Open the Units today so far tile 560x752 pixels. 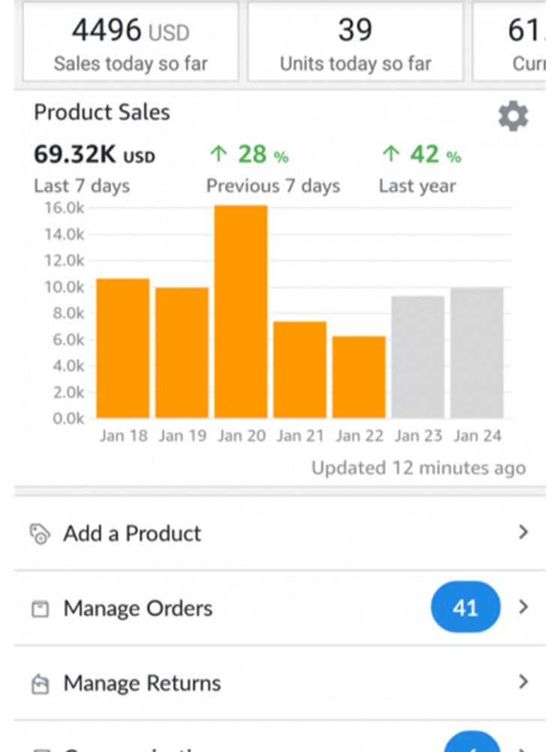[354, 42]
